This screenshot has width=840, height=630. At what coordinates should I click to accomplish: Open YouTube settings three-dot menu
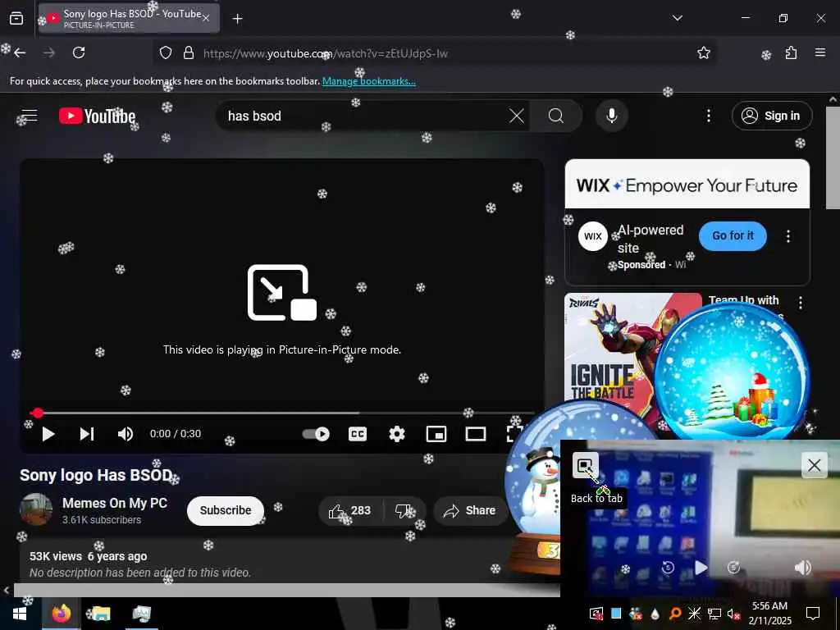coord(708,116)
